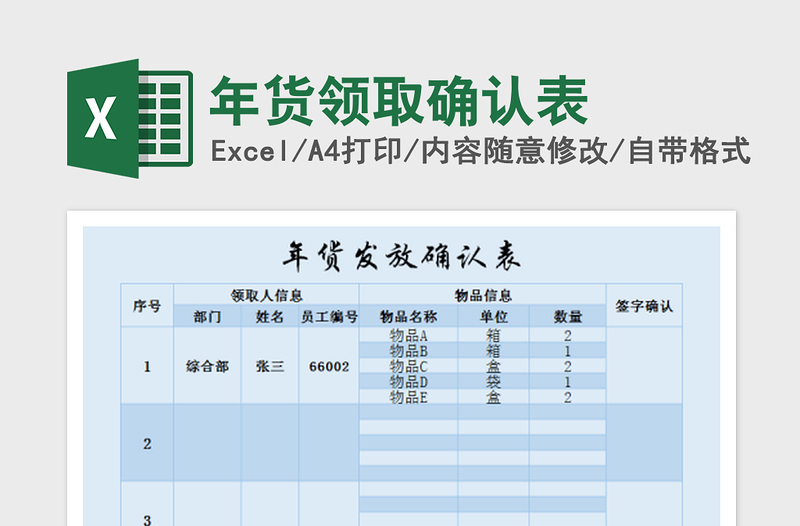Select the serial number 2 cell
800x526 pixels.
[x=147, y=443]
